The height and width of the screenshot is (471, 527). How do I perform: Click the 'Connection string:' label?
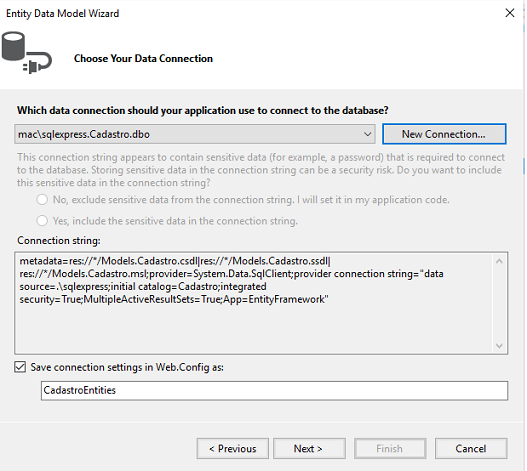59,240
